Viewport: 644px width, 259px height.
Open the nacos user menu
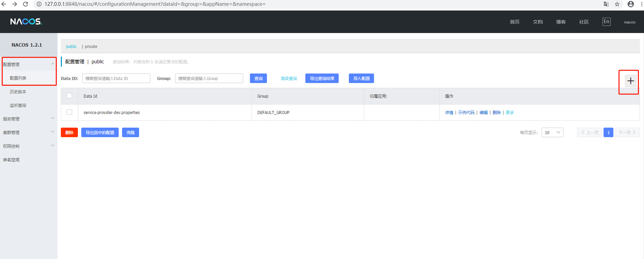[630, 22]
